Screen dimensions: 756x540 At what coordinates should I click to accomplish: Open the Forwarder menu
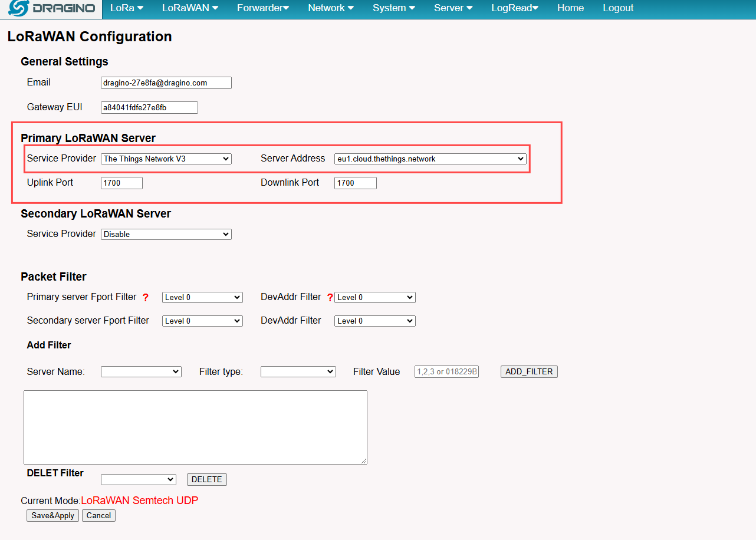coord(263,8)
